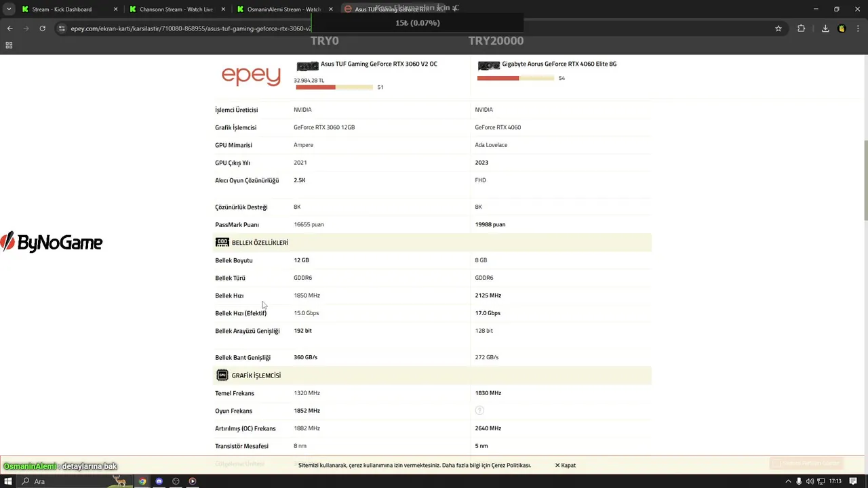Open the Windows notification center icon
This screenshot has height=488, width=868.
[x=853, y=481]
